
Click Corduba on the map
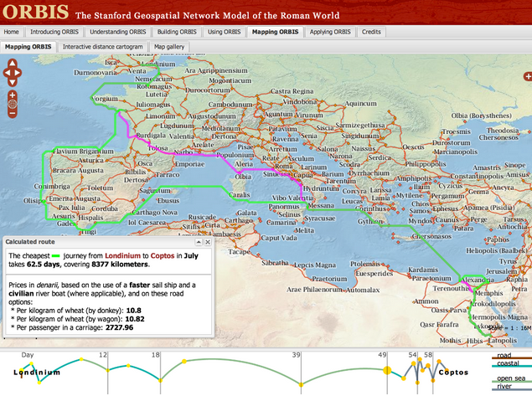coord(105,208)
